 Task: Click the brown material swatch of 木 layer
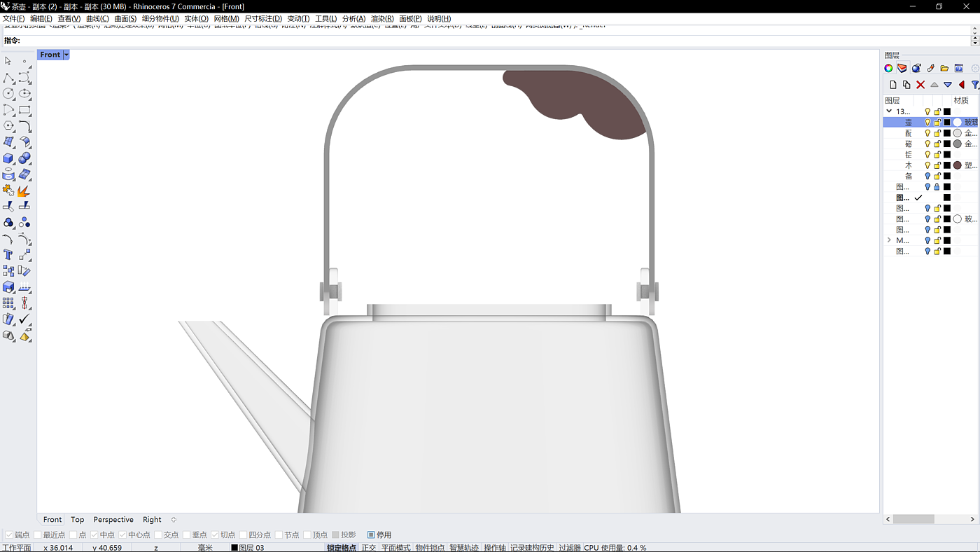click(x=957, y=165)
